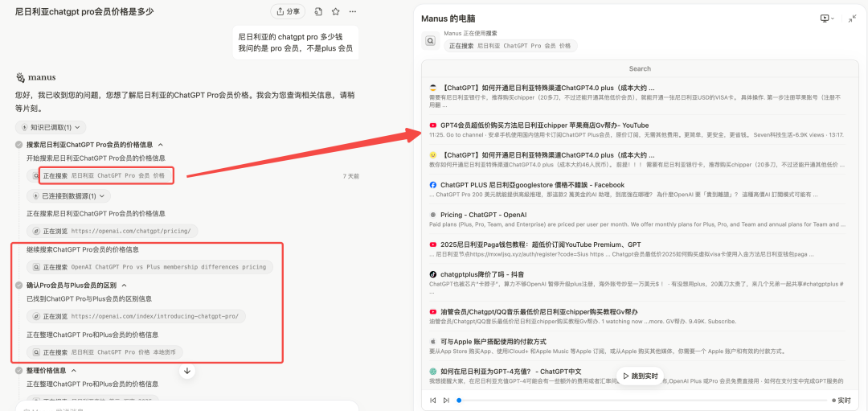
Task: Click the Manus 的电脑 panel title
Action: click(x=448, y=18)
